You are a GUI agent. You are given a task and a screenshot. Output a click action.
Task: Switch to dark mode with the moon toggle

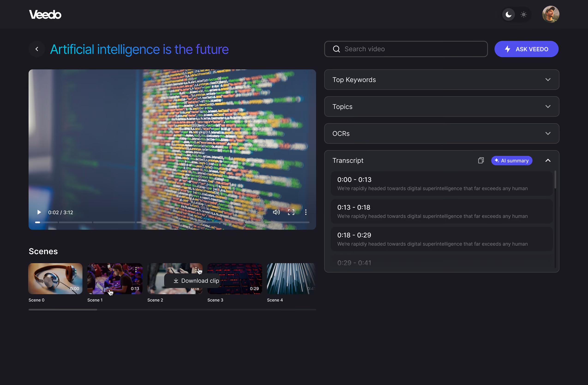tap(508, 15)
